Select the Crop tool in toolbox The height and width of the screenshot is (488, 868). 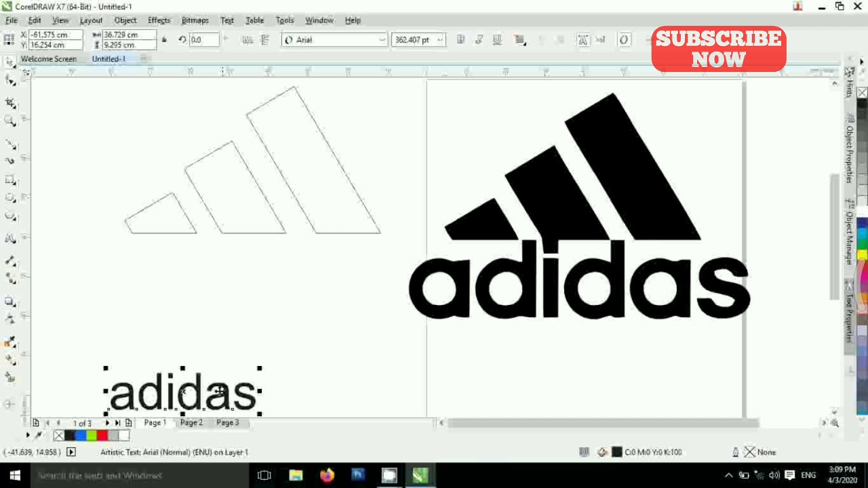coord(10,102)
